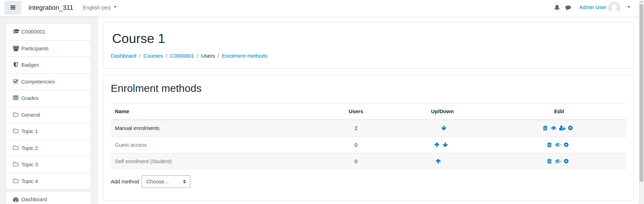Open the Enrol users icon for Manual enrolments

562,128
